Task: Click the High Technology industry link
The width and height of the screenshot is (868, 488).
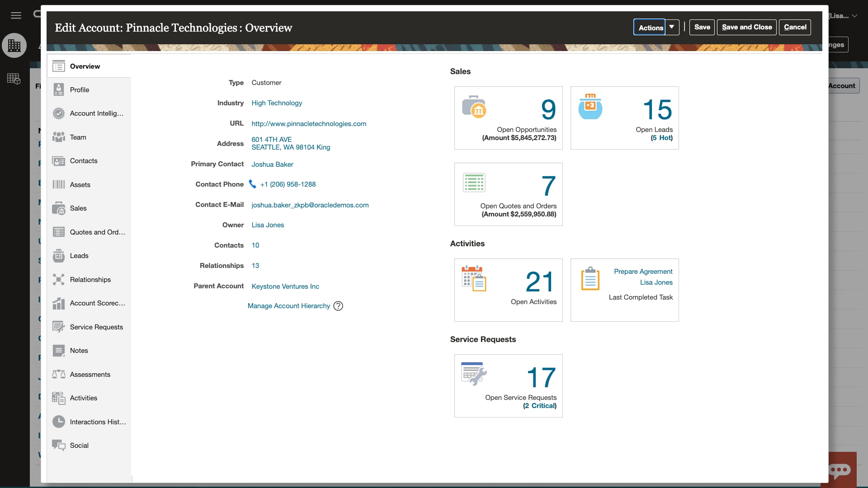Action: (x=276, y=103)
